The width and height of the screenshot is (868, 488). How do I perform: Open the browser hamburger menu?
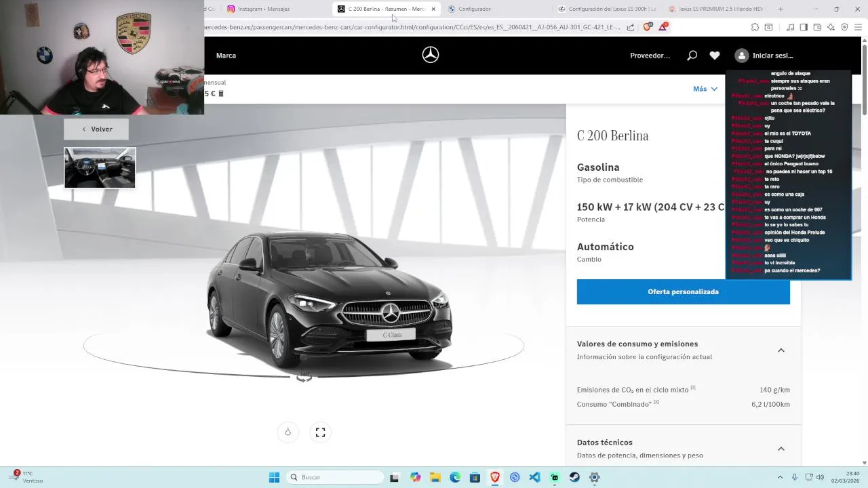pos(859,27)
